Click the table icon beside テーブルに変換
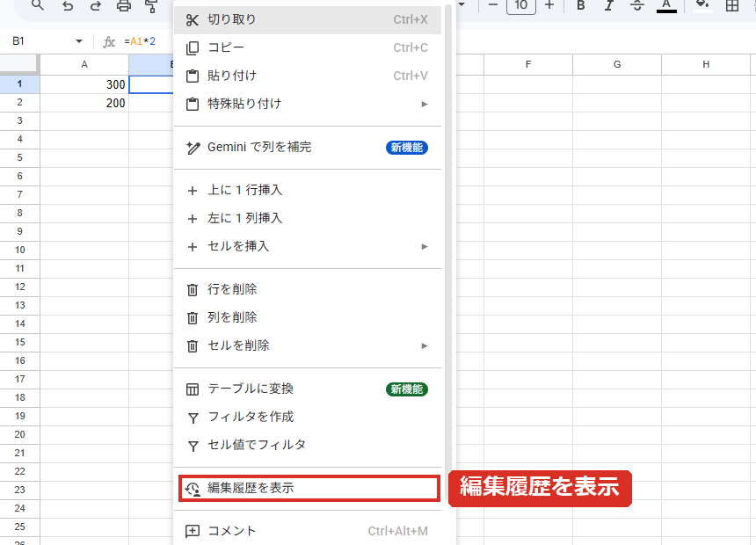The height and width of the screenshot is (545, 756). coord(193,389)
